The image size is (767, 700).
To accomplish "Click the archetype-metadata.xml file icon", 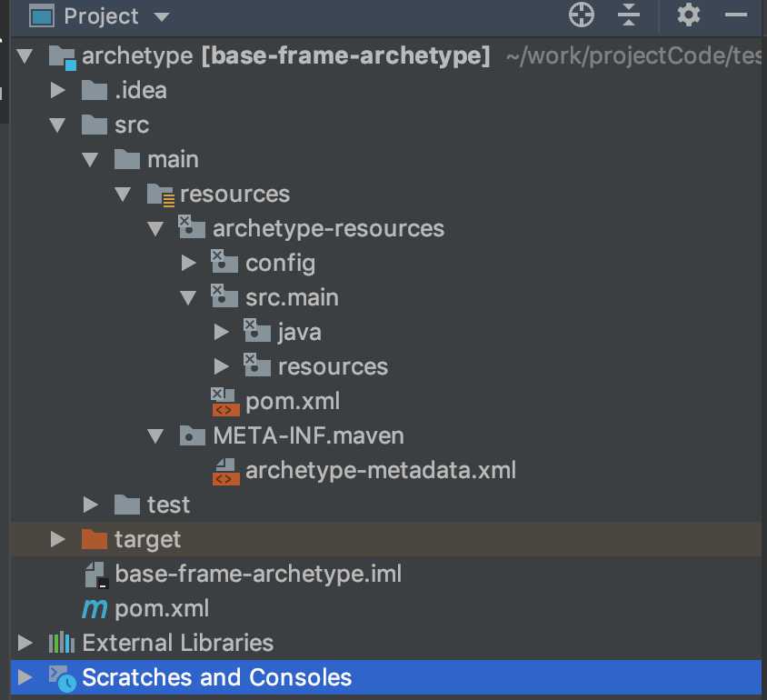I will (x=226, y=471).
